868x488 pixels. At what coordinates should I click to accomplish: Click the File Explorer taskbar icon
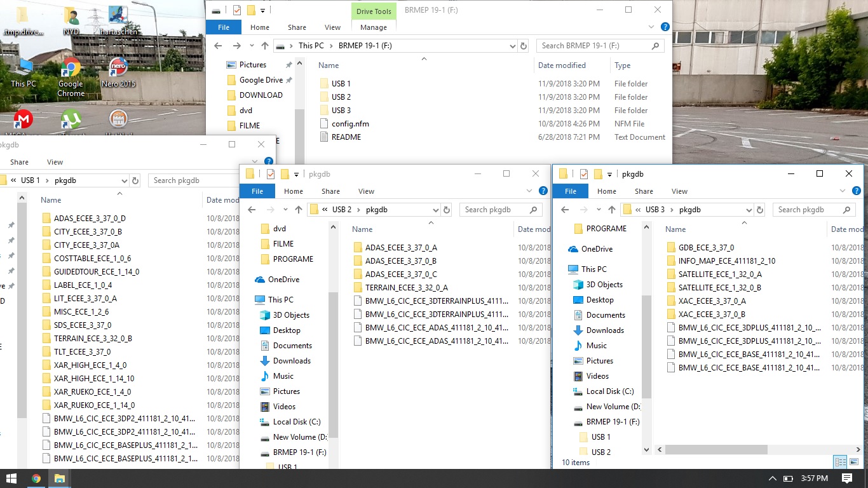[59, 478]
